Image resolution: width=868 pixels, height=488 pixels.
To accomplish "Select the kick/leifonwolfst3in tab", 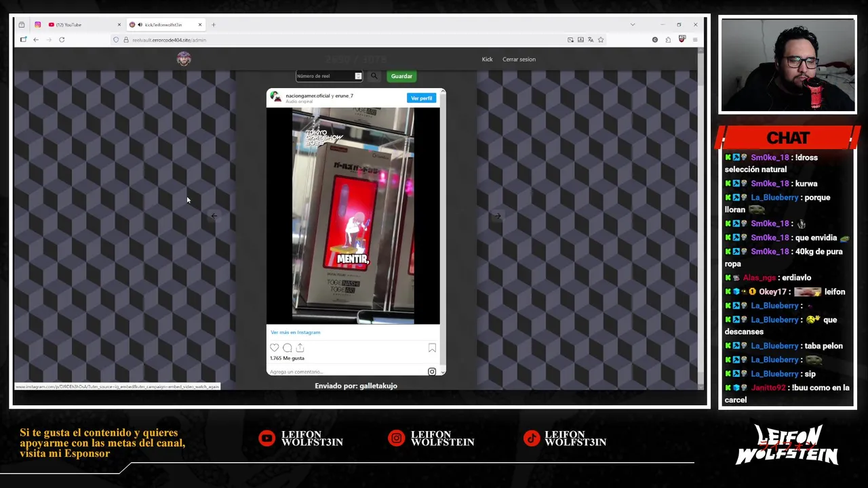I will click(166, 25).
